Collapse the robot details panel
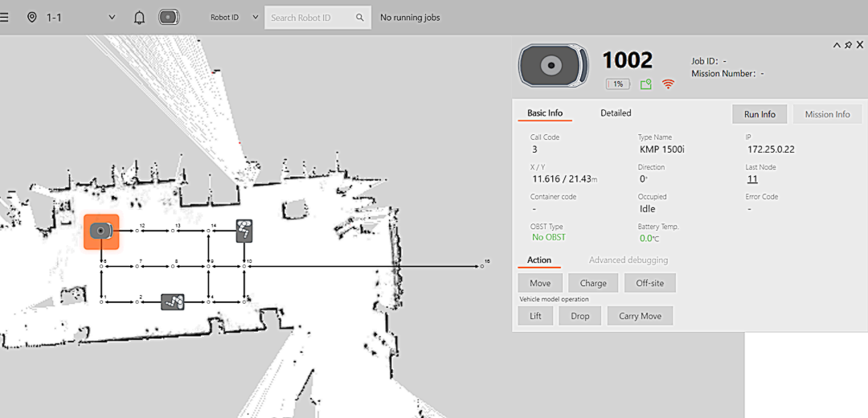 [837, 45]
